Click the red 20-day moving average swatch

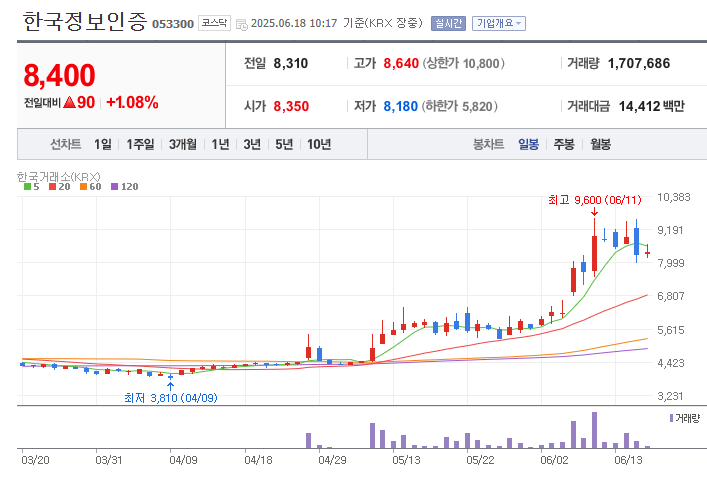click(53, 187)
